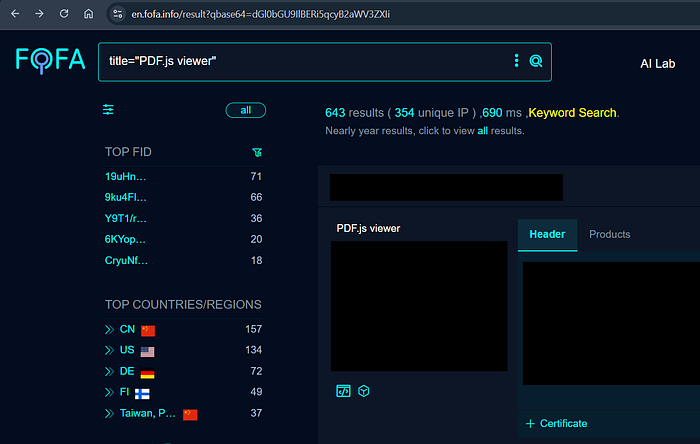Click 'all' link to view all results

coord(483,131)
